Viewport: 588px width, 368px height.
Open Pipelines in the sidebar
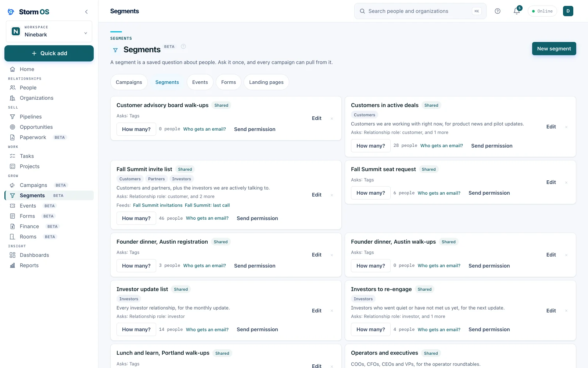tap(49, 117)
